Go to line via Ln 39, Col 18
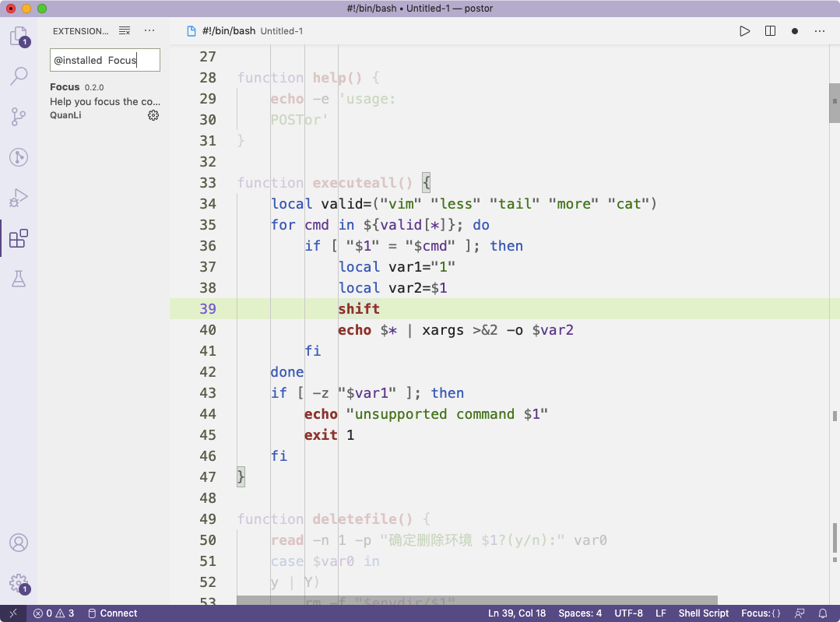Image resolution: width=840 pixels, height=622 pixels. tap(516, 613)
